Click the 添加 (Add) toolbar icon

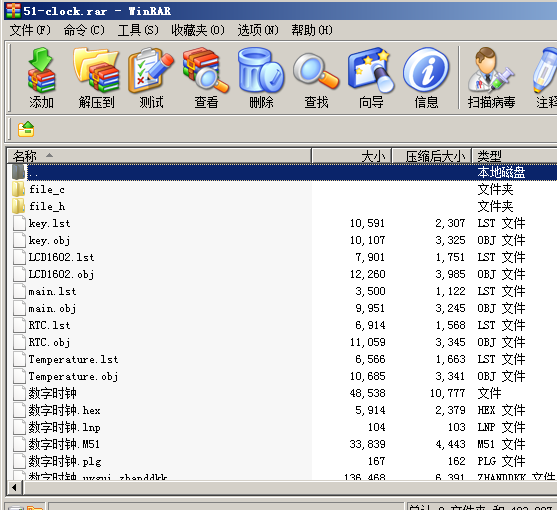41,70
